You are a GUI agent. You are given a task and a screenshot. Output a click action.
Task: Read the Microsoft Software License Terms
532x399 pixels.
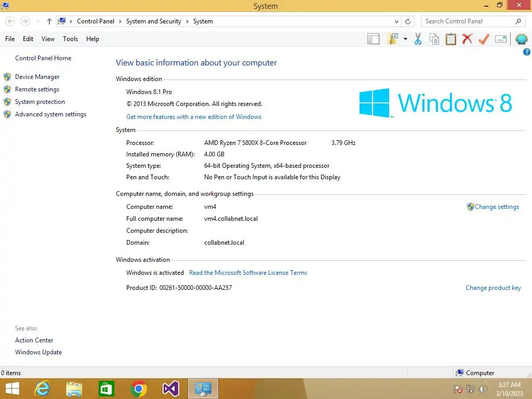248,272
